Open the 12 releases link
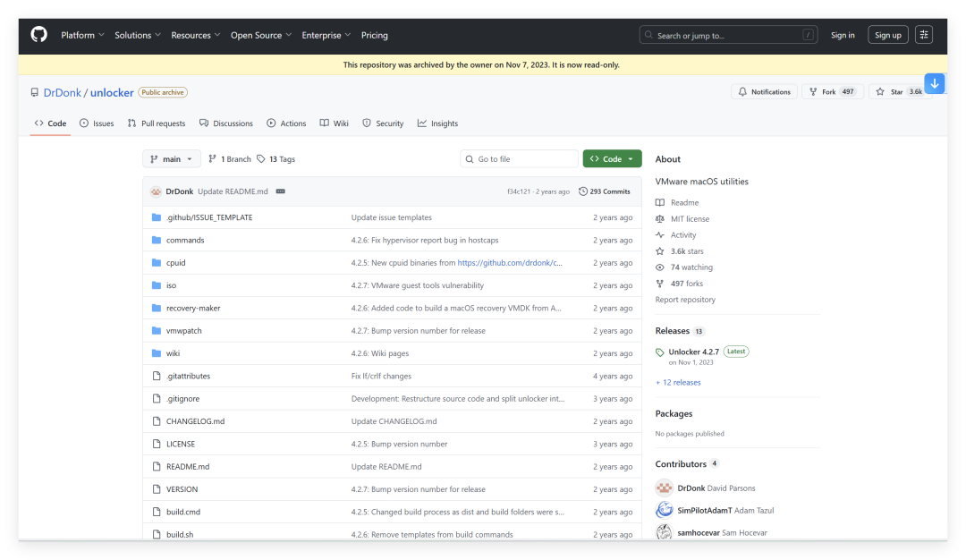966x560 pixels. tap(682, 382)
